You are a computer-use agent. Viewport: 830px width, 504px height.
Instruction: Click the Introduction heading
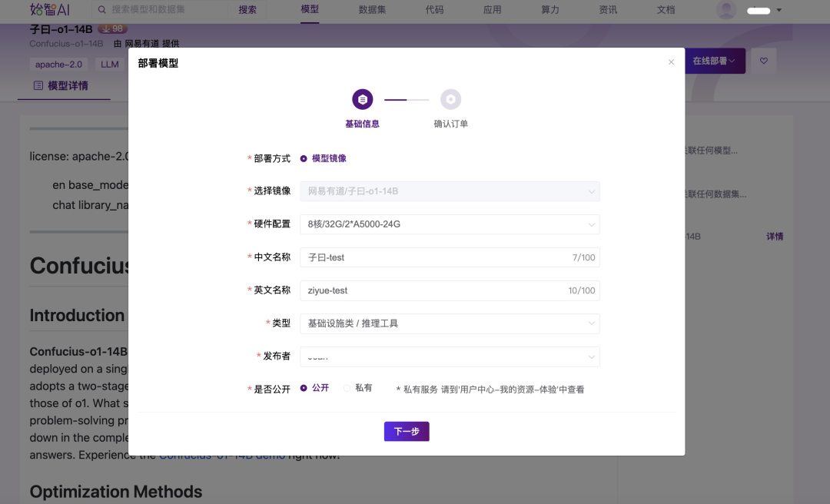[x=78, y=316]
